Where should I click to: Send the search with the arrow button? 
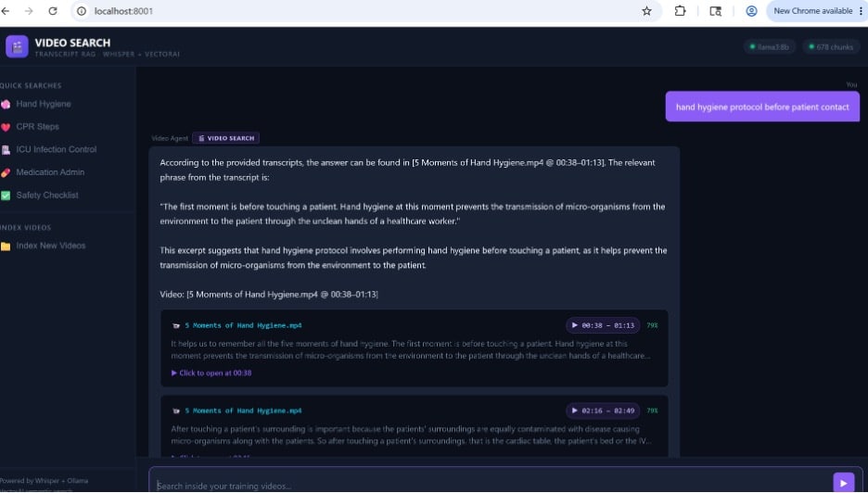(x=843, y=483)
